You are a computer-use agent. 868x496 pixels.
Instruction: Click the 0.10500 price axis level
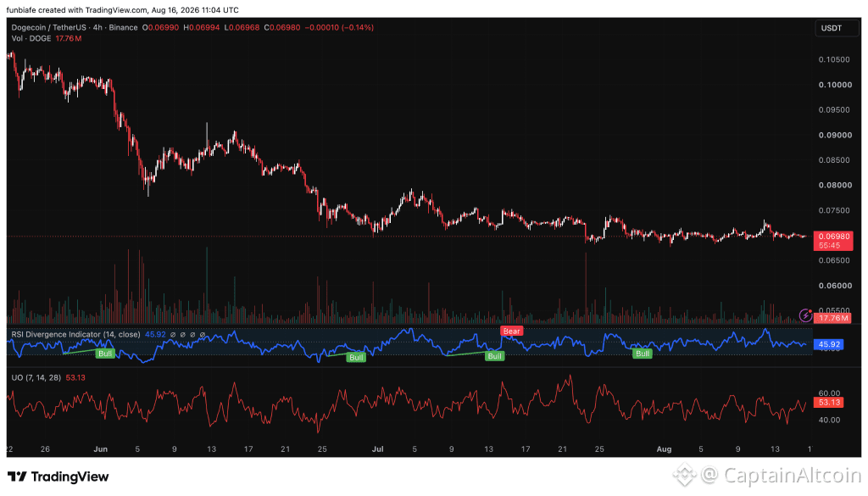click(834, 59)
